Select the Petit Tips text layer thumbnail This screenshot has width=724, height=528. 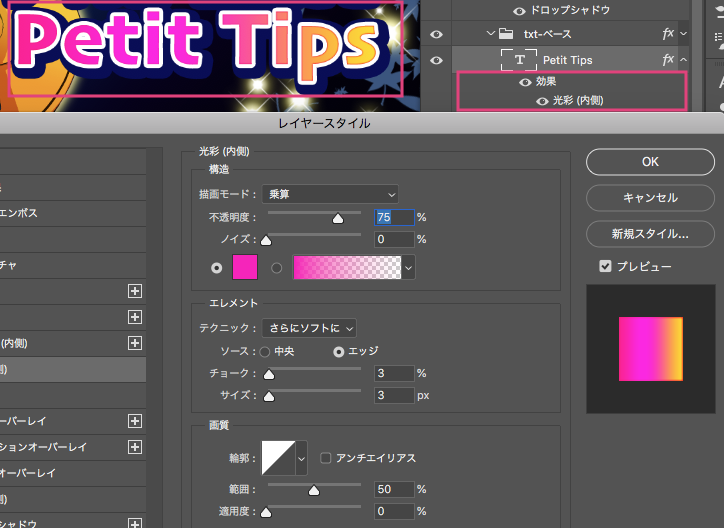(519, 60)
